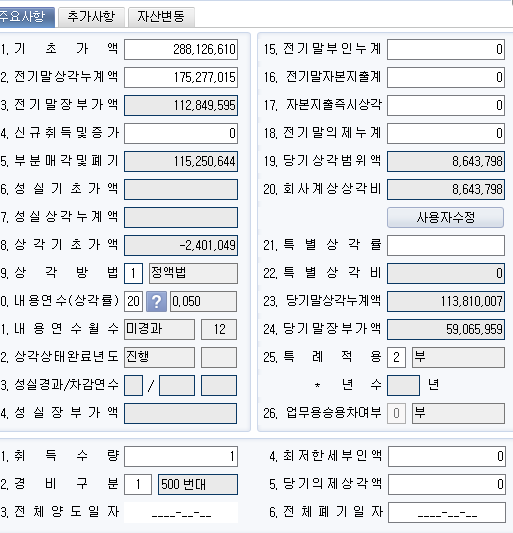Click the 기초가액 field showing 288,126,610
This screenshot has height=533, width=513.
coord(181,49)
